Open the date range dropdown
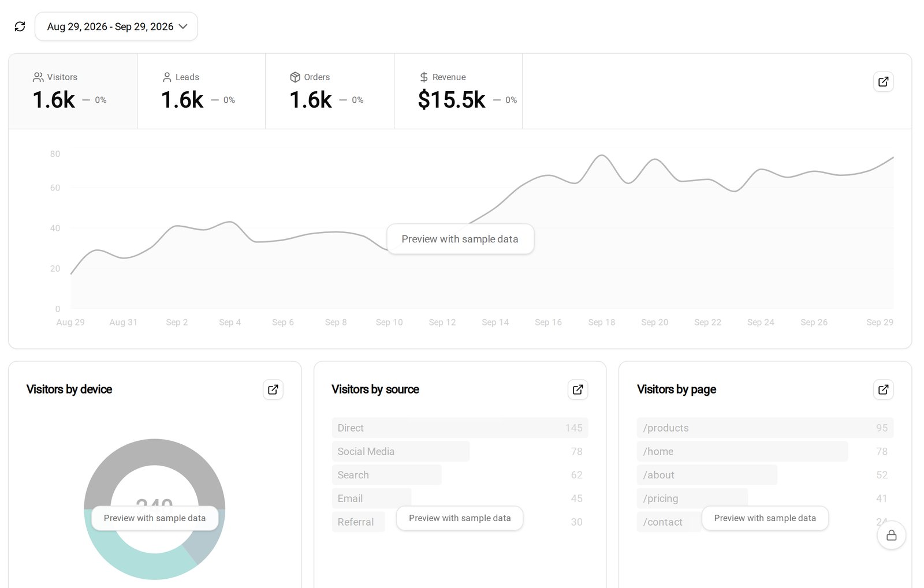 coord(116,27)
